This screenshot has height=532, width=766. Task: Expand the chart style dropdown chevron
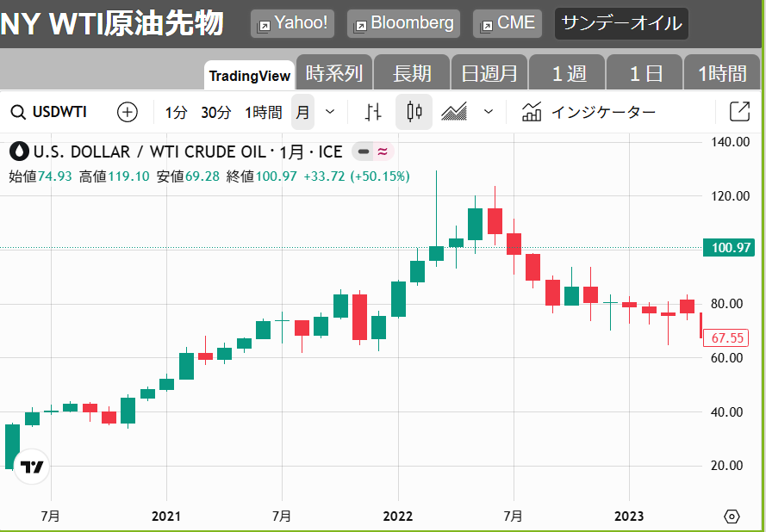[489, 112]
